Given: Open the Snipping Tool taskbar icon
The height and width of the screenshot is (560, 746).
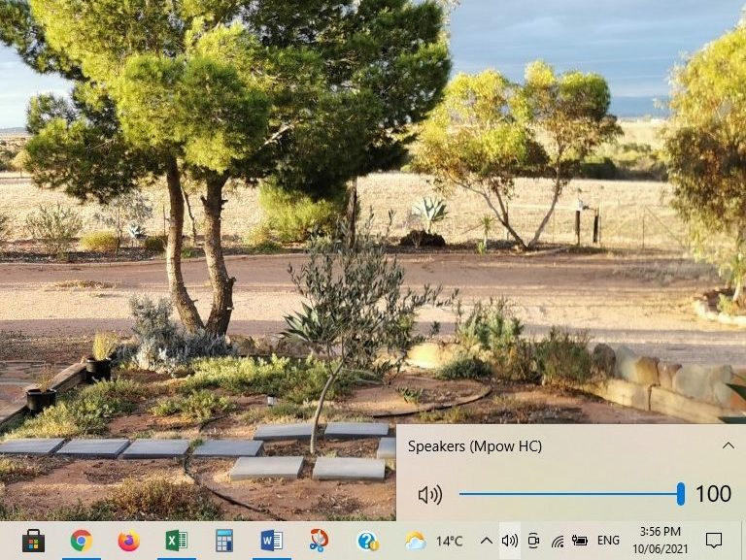Looking at the screenshot, I should pos(319,541).
